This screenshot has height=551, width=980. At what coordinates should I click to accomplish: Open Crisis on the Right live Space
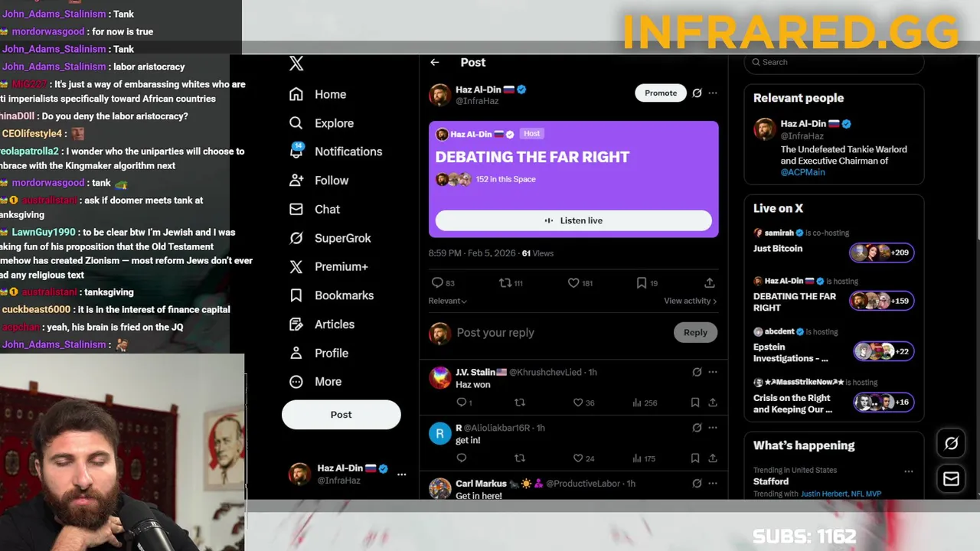tap(792, 403)
